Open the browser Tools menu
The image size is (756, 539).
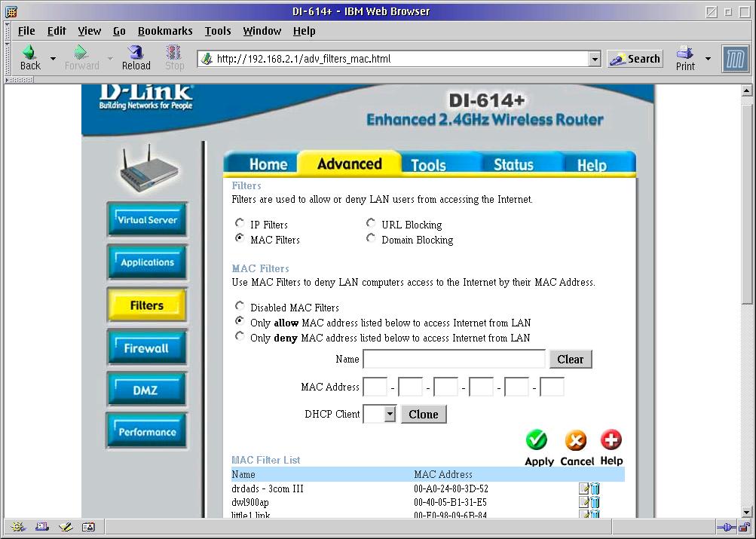pos(217,32)
